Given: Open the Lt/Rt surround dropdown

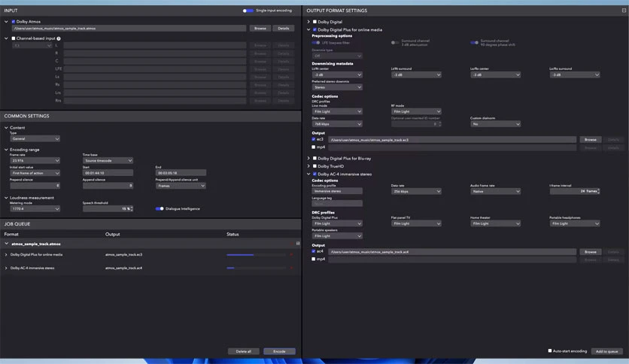Looking at the screenshot, I should tap(416, 74).
